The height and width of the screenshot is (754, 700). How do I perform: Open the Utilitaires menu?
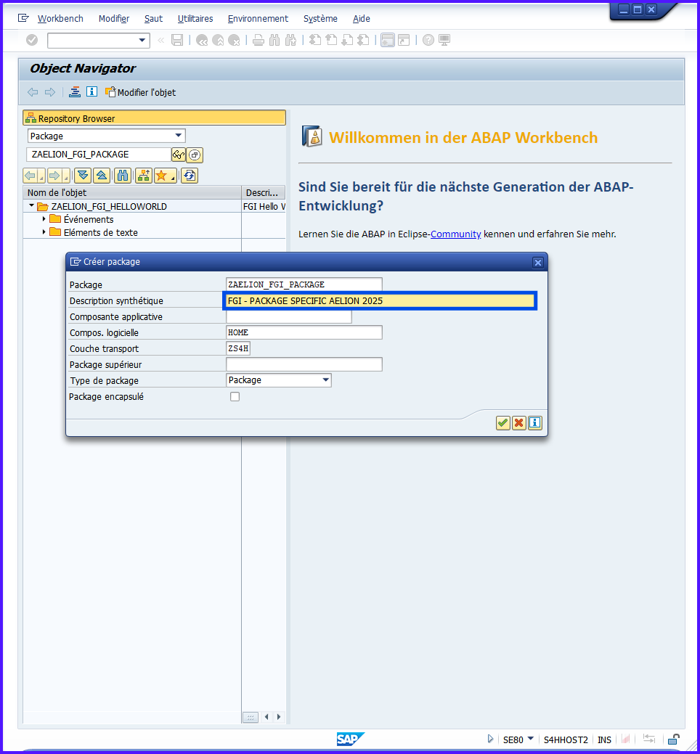point(195,19)
